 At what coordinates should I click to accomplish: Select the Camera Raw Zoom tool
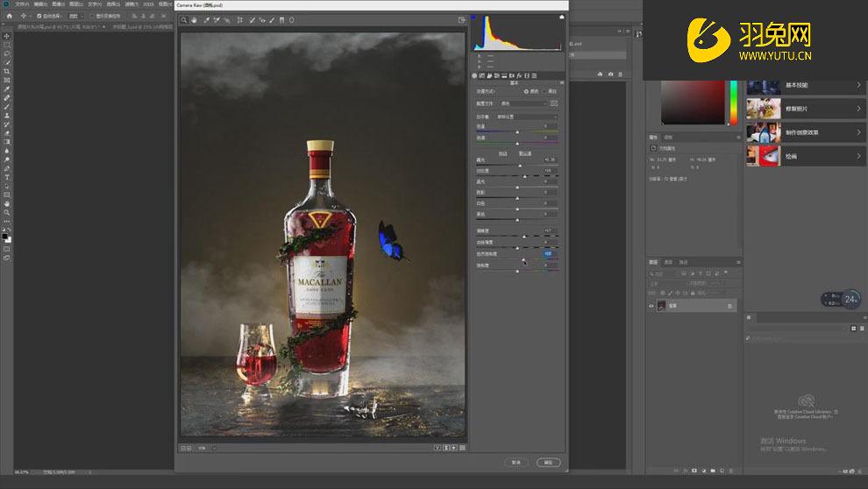[x=184, y=20]
